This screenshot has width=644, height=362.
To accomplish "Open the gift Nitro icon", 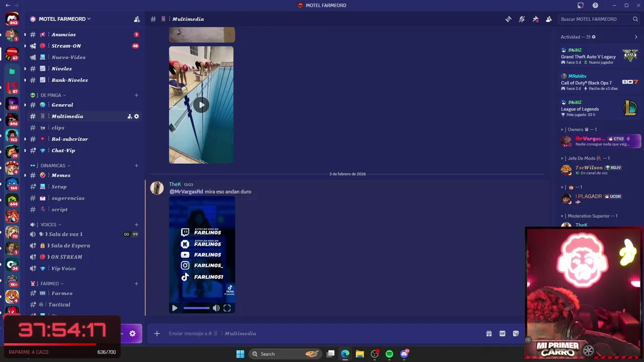I will click(x=489, y=333).
